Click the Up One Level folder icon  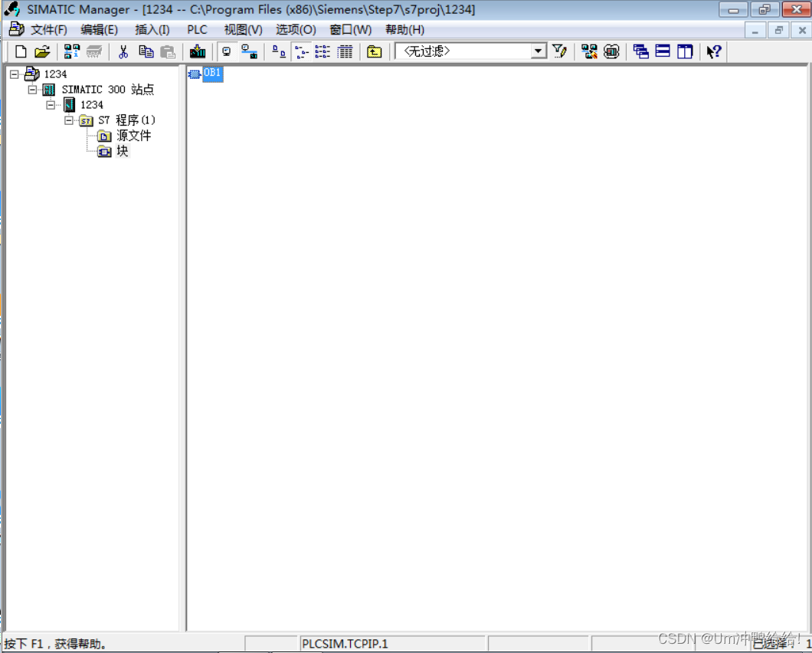[x=374, y=51]
